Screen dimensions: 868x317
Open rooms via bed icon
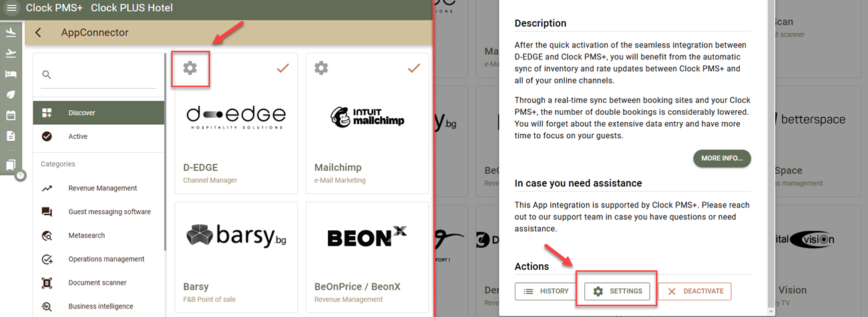click(x=10, y=74)
